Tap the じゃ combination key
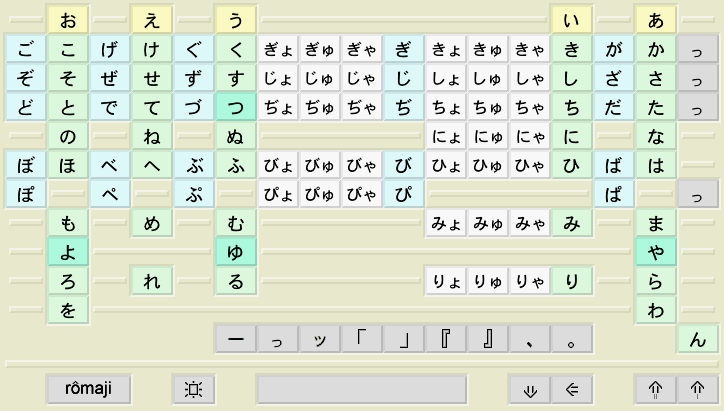This screenshot has height=411, width=724. (x=362, y=78)
